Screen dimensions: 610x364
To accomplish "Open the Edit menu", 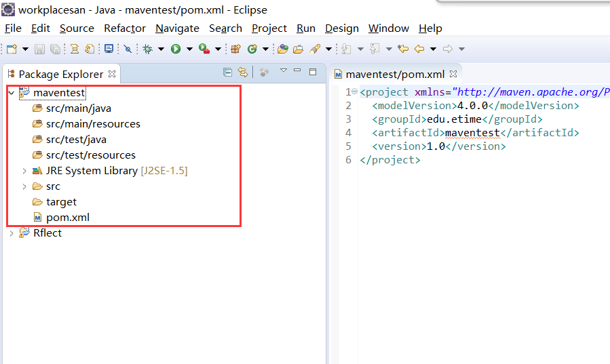I will click(41, 28).
